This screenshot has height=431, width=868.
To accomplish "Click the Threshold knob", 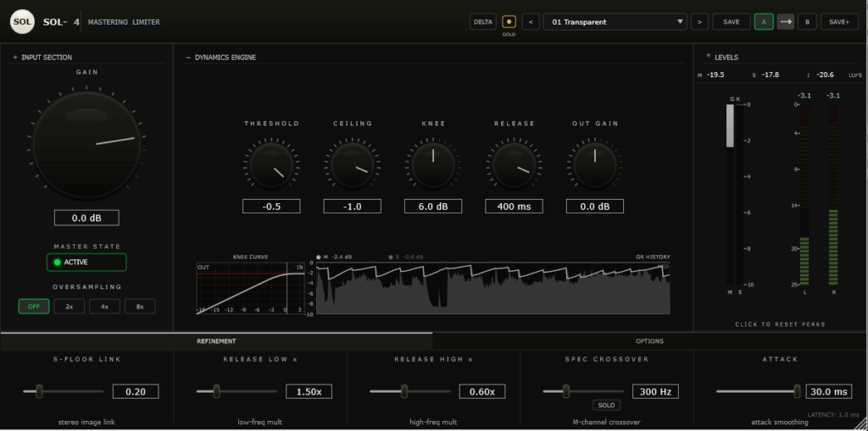I will click(x=271, y=164).
